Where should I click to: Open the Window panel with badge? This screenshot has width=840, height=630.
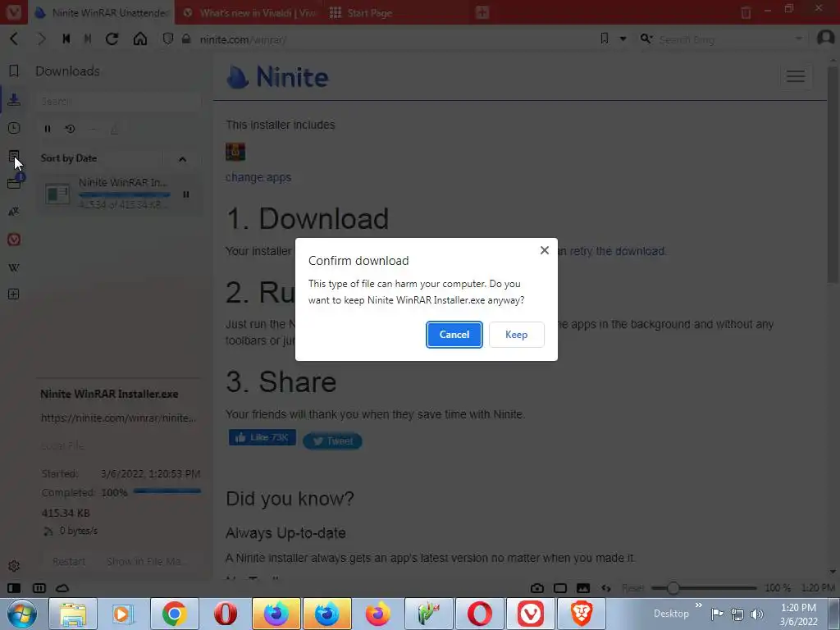(15, 182)
